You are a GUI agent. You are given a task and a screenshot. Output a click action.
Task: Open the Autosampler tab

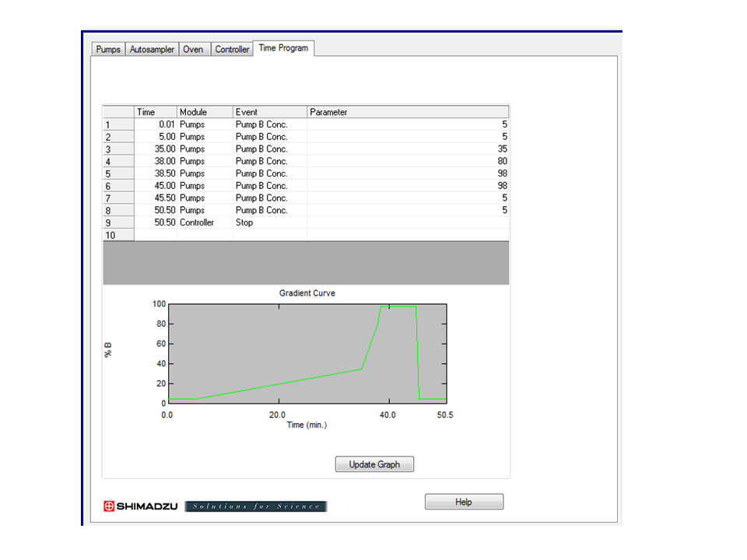point(152,49)
